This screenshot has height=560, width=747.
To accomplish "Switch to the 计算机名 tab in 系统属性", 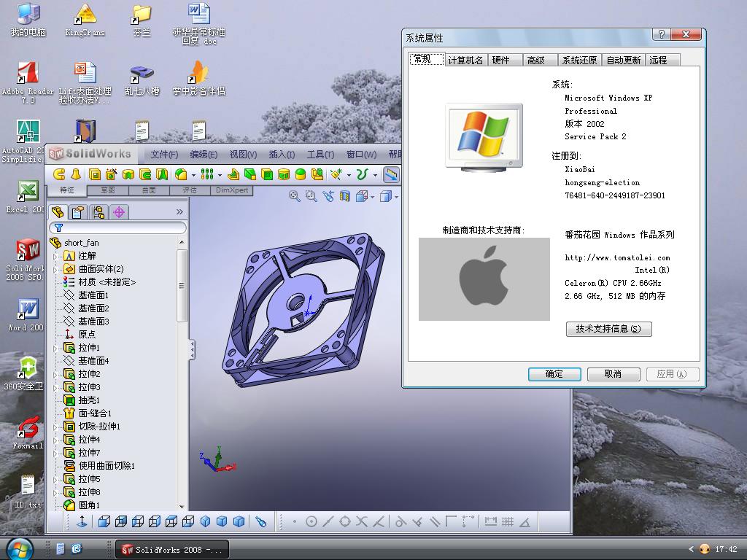I will [465, 60].
